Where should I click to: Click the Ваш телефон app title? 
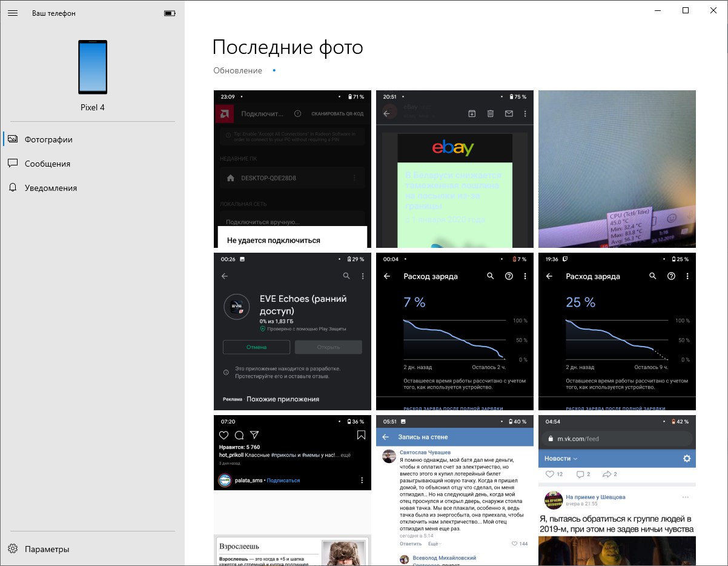point(54,13)
